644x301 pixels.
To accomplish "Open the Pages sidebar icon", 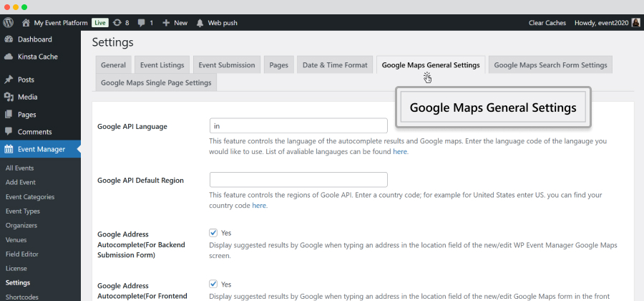I will point(9,115).
